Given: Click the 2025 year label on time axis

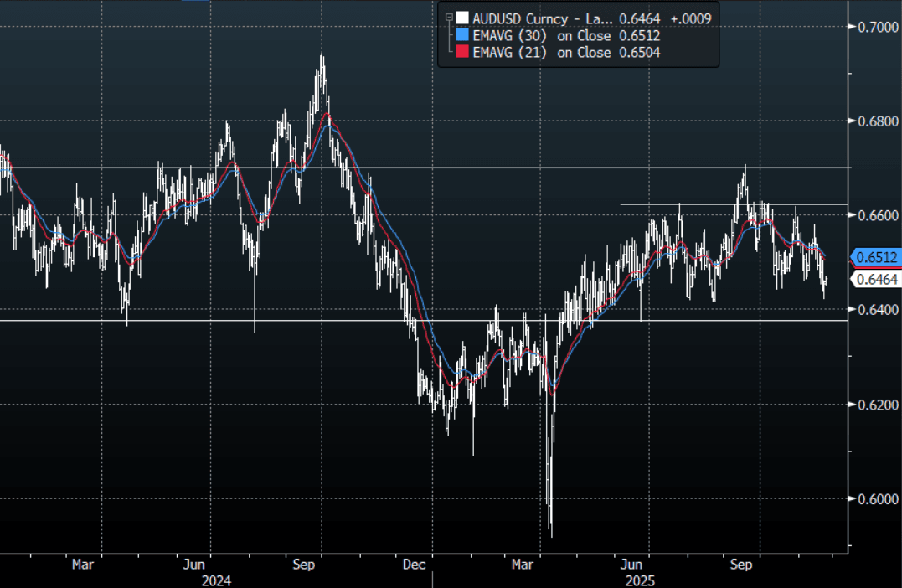Looking at the screenshot, I should [642, 580].
